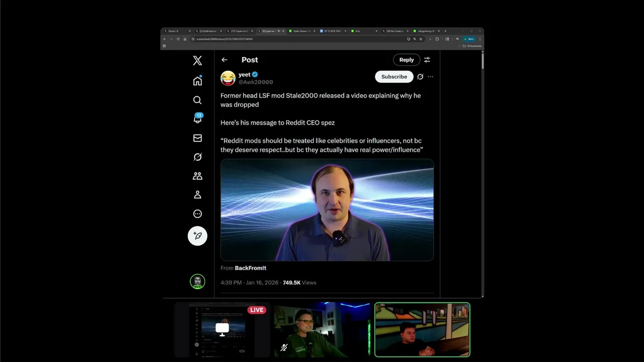Click the screen share monitor icon
This screenshot has height=362, width=644.
coord(222,329)
